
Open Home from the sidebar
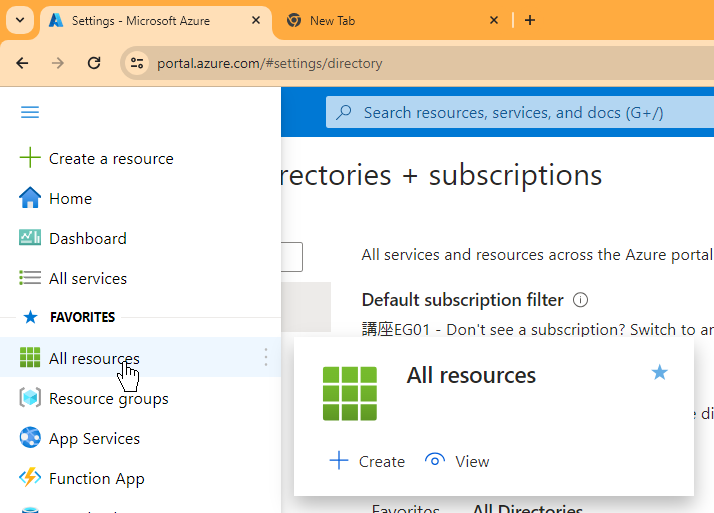pos(71,198)
